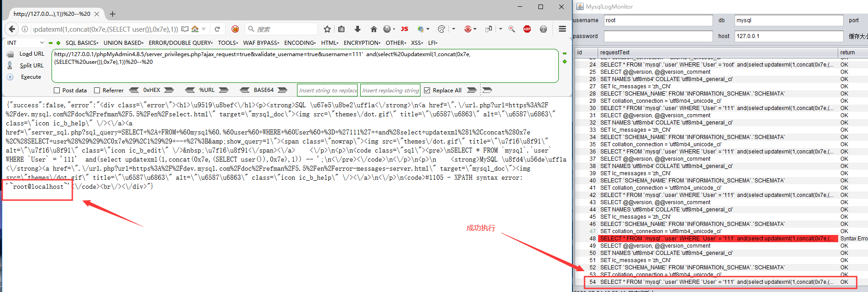The image size is (868, 292).
Task: Click the Execute play icon in HackBar
Action: [10, 77]
